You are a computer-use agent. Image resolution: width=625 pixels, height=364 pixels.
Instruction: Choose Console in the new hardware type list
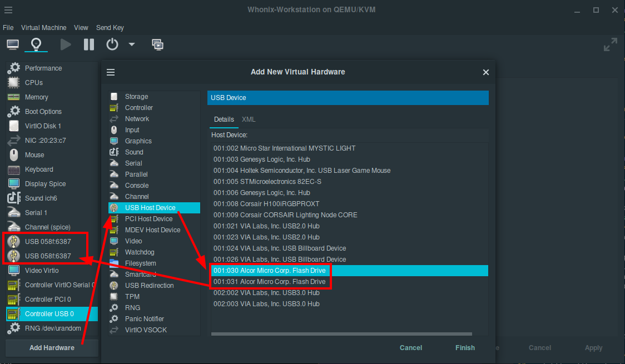(154, 186)
